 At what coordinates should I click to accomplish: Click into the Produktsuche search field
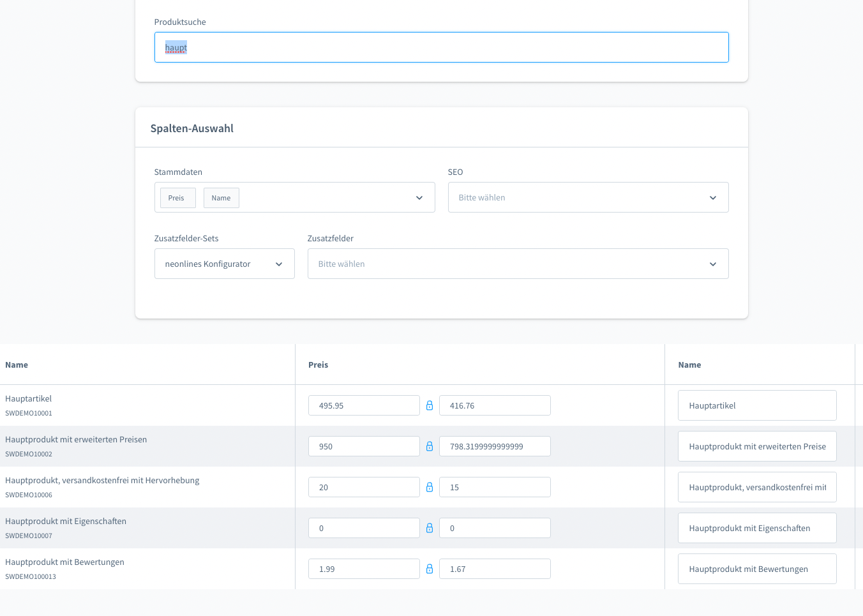tap(441, 47)
